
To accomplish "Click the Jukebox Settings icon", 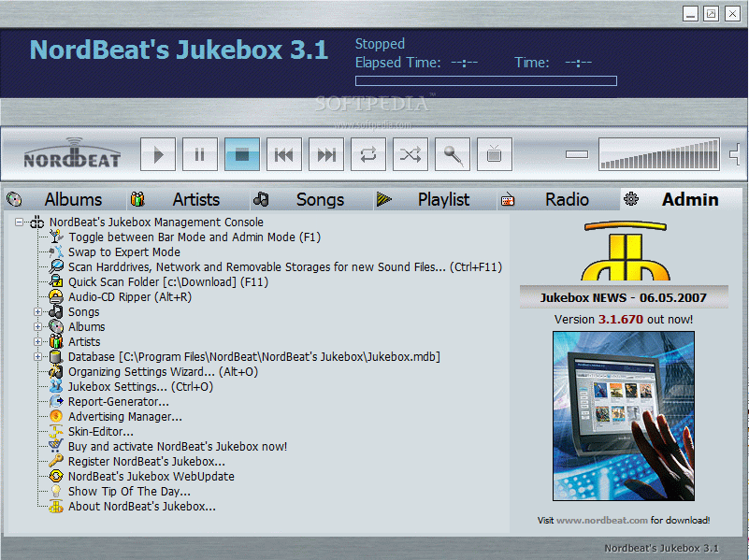I will [56, 387].
